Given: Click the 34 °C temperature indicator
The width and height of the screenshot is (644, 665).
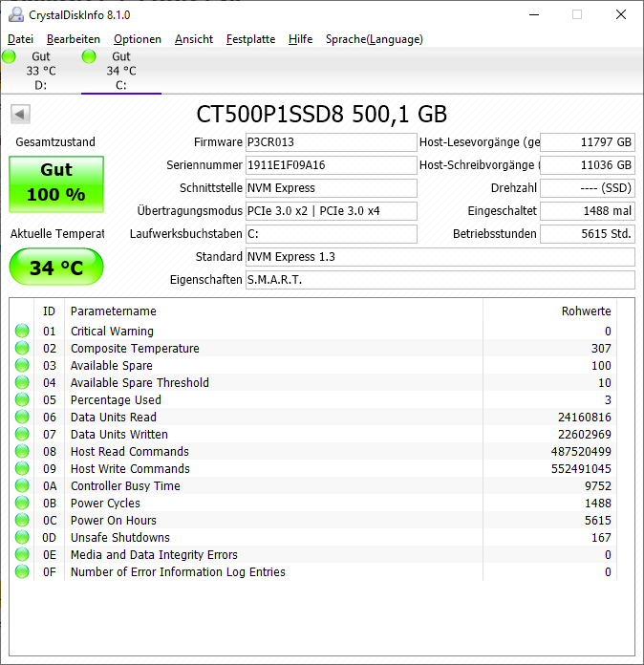Looking at the screenshot, I should [56, 268].
